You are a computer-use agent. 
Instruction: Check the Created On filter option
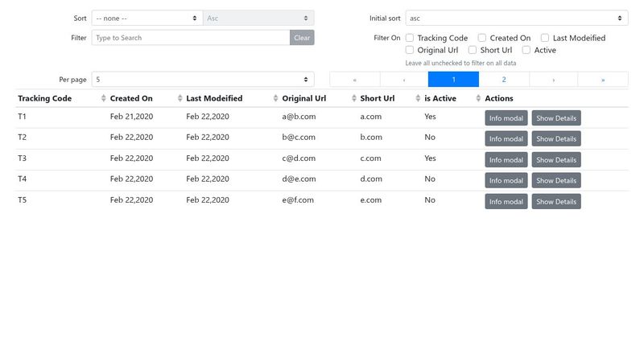(x=482, y=38)
